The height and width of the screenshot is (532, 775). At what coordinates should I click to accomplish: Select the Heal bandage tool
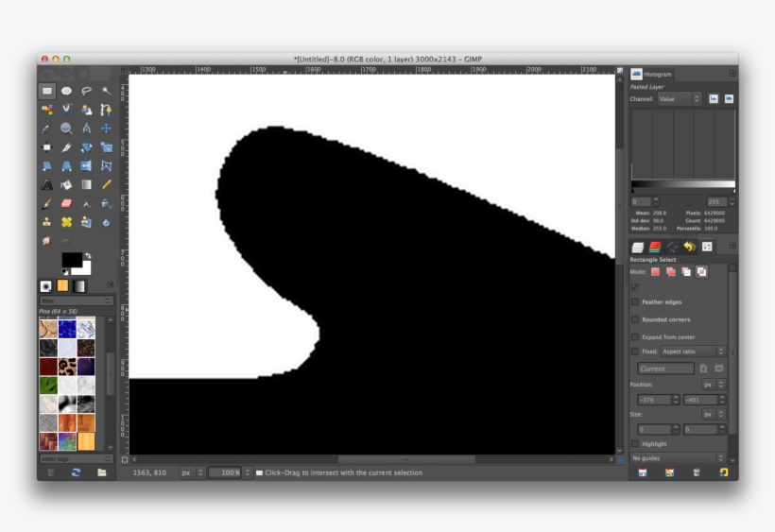pyautogui.click(x=66, y=222)
